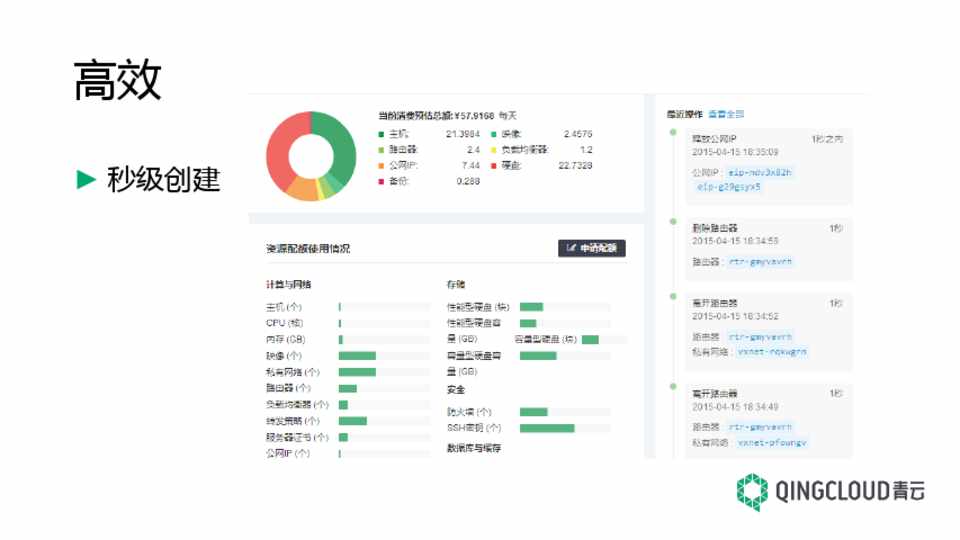Click the QingCloud hexagon logo icon
Image resolution: width=960 pixels, height=540 pixels.
click(752, 493)
